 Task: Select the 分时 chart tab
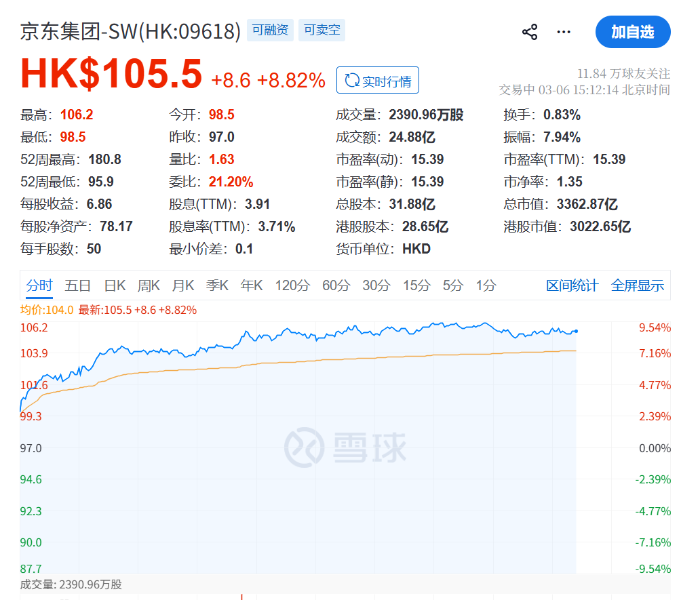coord(39,285)
